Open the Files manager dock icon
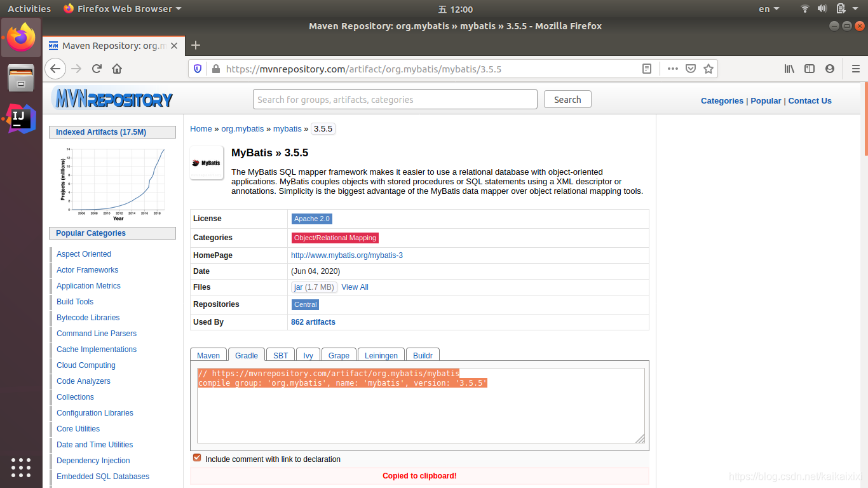 21,78
